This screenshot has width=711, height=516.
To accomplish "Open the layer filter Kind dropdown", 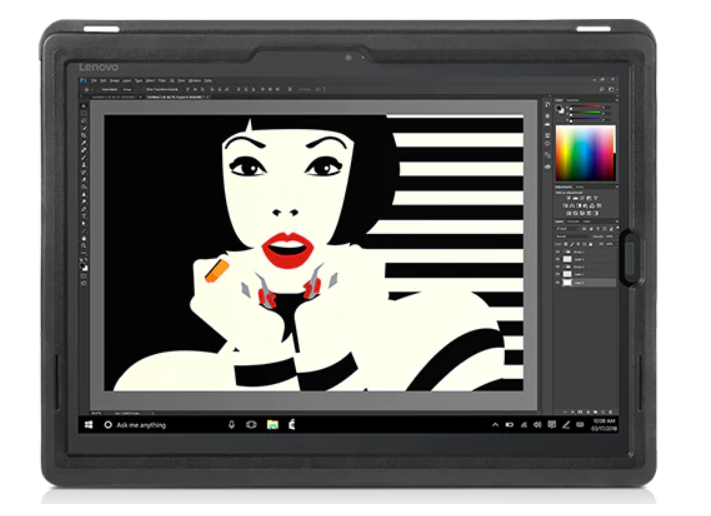I will pyautogui.click(x=567, y=229).
